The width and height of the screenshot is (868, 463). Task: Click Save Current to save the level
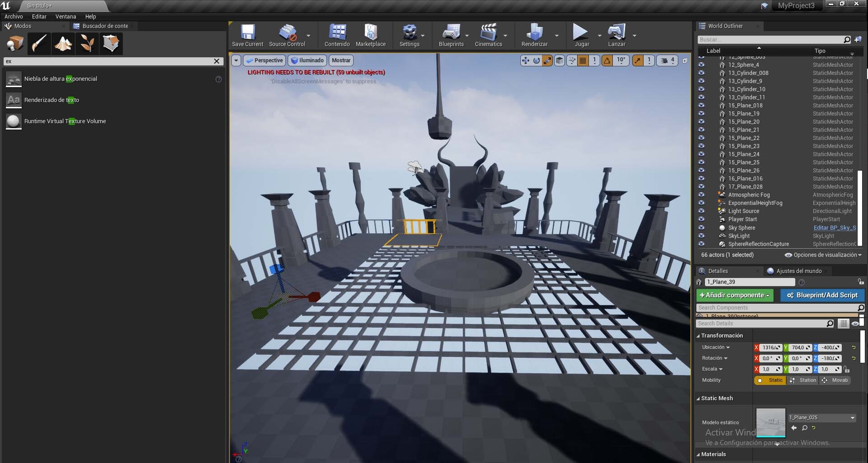coord(247,35)
